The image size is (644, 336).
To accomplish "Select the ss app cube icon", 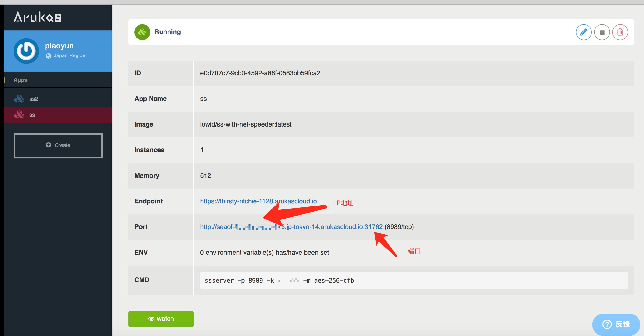I will (x=19, y=115).
